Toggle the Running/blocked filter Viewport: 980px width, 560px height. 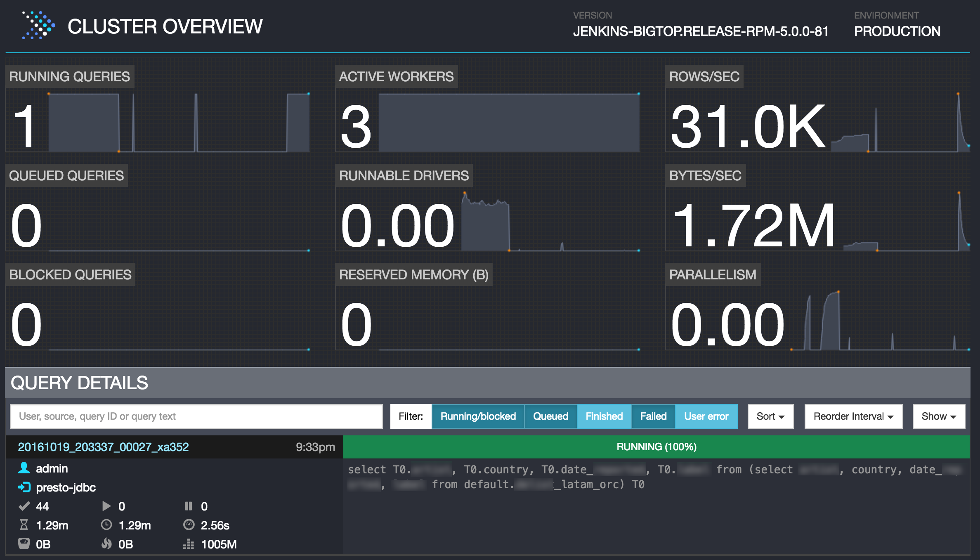[x=478, y=416]
